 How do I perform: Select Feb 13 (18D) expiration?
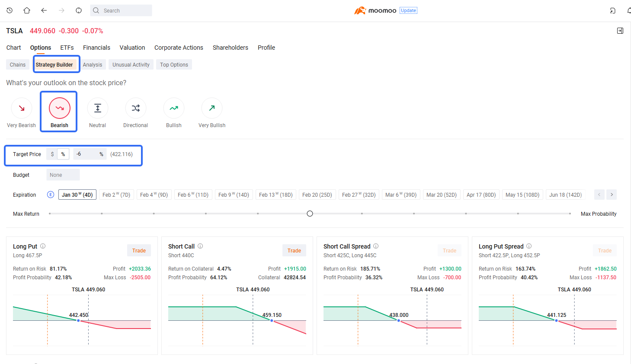coord(276,195)
